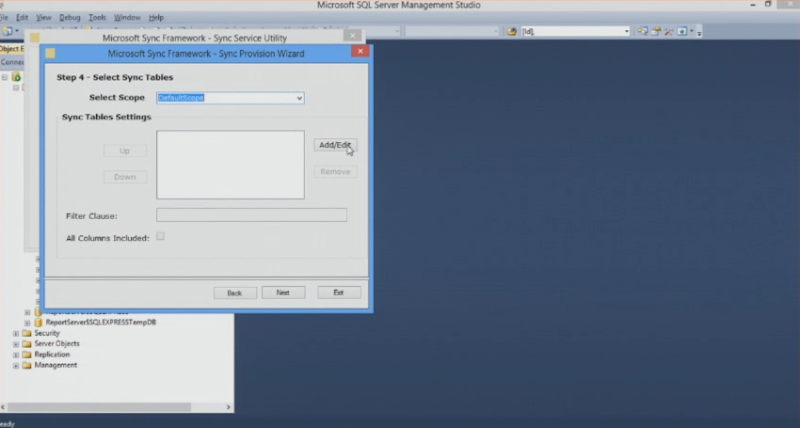
Task: Click the Exit button in wizard
Action: (339, 292)
